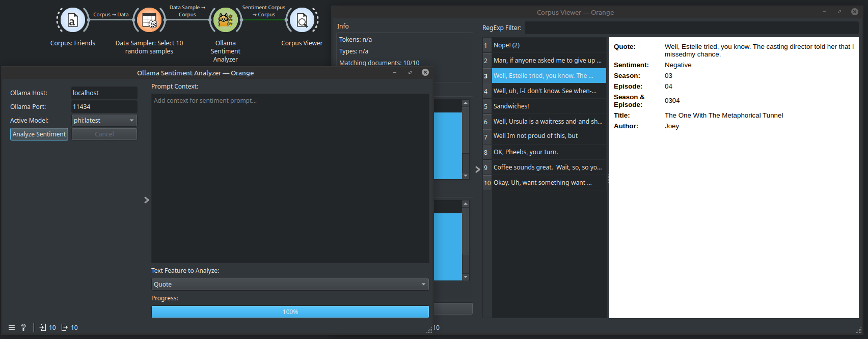Select document 'Coffee sounds great. Wait, so'
Viewport: 868px width, 339px height.
[x=549, y=167]
